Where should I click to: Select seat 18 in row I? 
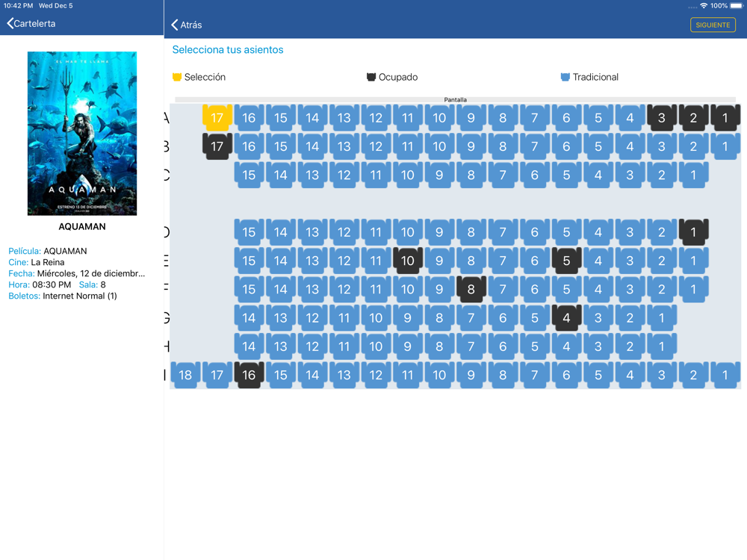coord(185,375)
